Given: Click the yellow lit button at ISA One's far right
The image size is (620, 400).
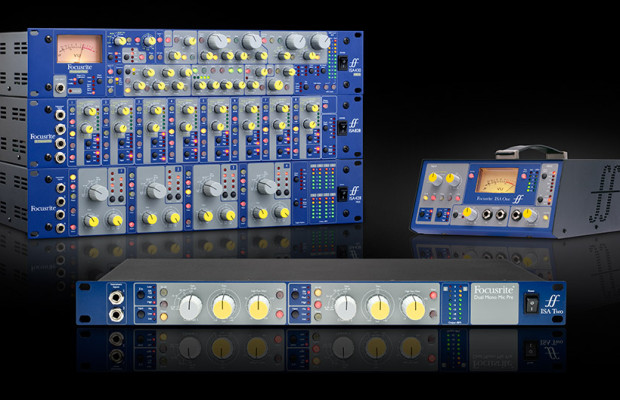Looking at the screenshot, I should pyautogui.click(x=546, y=217).
